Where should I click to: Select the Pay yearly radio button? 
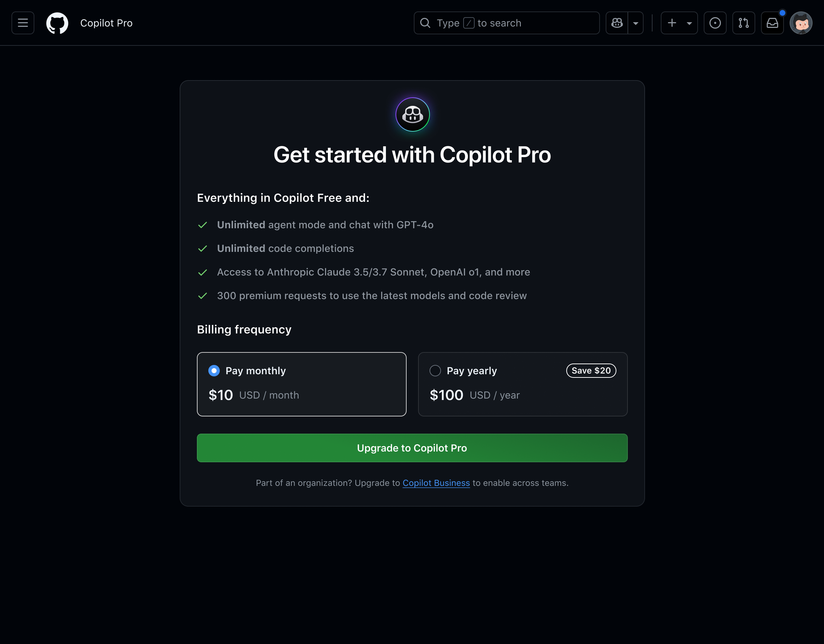[x=435, y=371]
